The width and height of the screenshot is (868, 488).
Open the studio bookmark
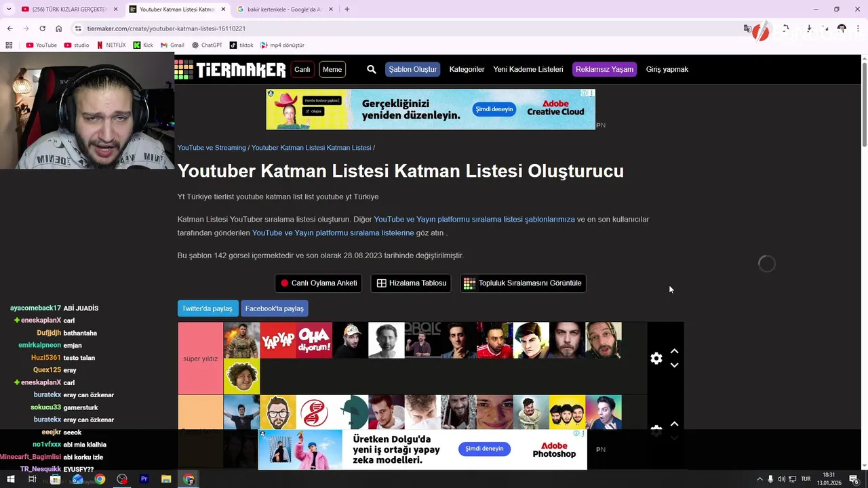pos(77,45)
